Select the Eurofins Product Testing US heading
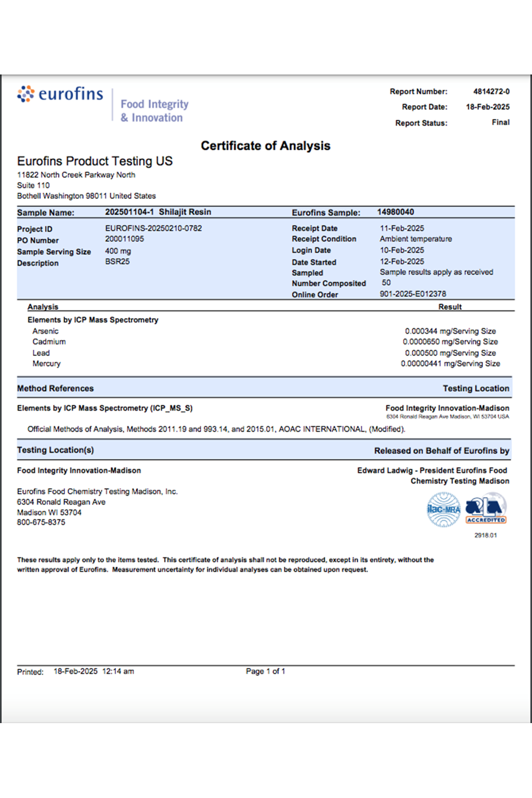This screenshot has width=532, height=798. [x=95, y=161]
